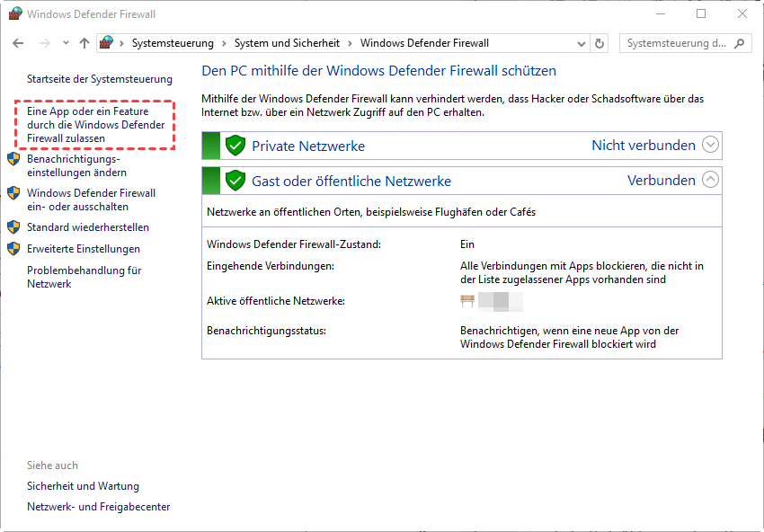This screenshot has width=764, height=532.
Task: Click the search magnifier icon
Action: click(x=741, y=43)
